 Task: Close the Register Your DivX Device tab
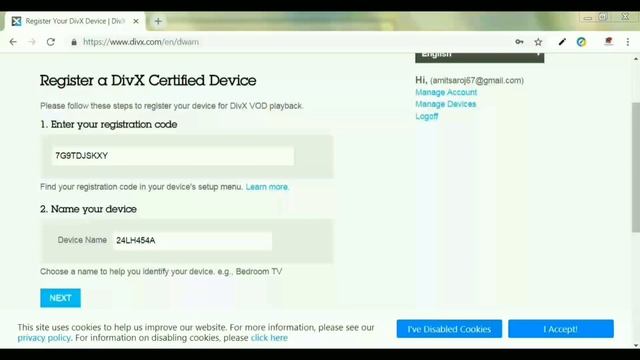coord(136,21)
